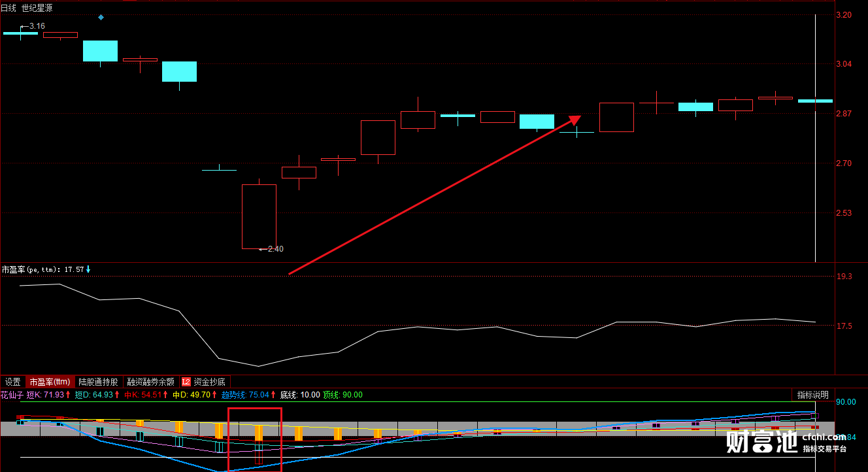Screen dimensions: 868x472
Task: Click the 底线: 10.00 value
Action: (300, 395)
